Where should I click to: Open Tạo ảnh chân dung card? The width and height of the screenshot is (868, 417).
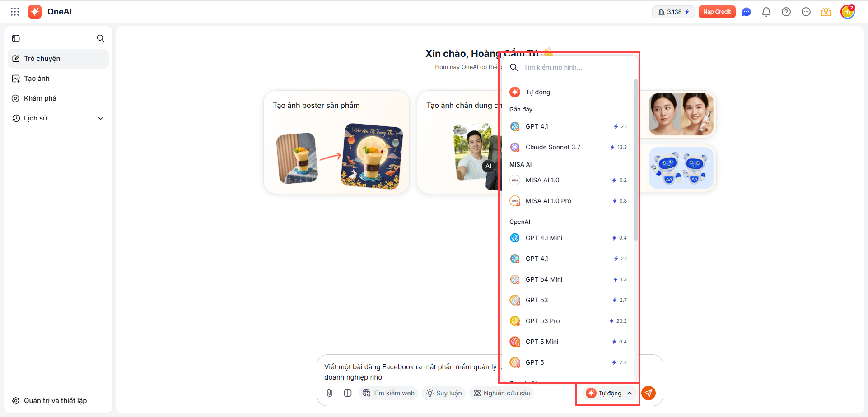[459, 142]
